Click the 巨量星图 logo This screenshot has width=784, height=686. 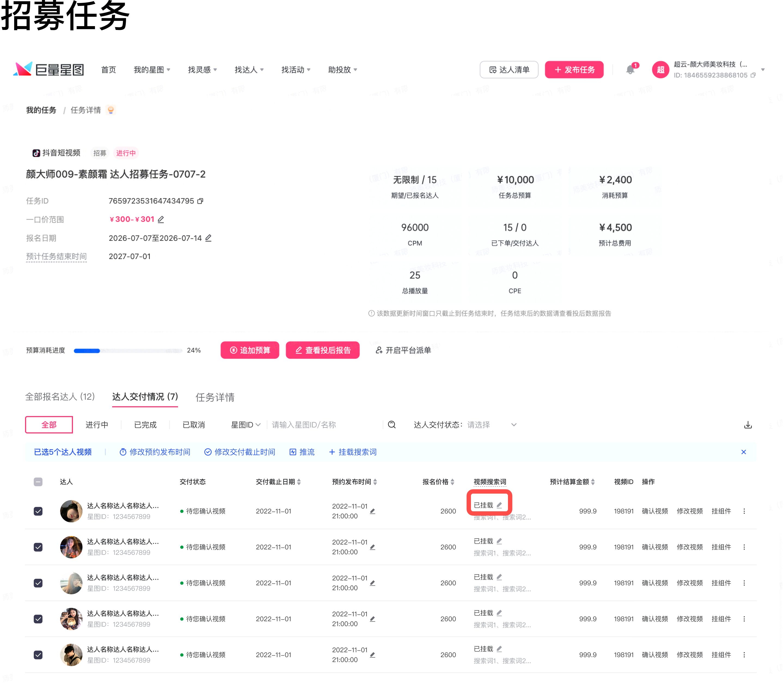[x=49, y=69]
